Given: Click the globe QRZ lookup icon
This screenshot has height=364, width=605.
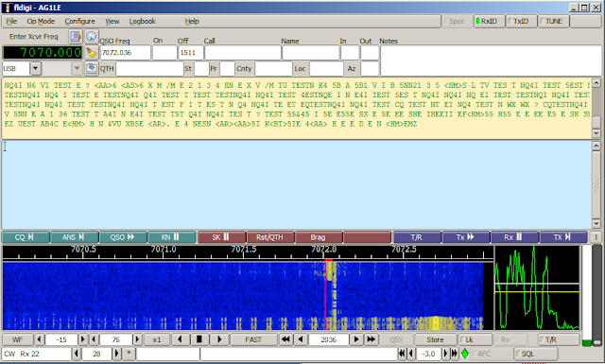Looking at the screenshot, I should [91, 37].
